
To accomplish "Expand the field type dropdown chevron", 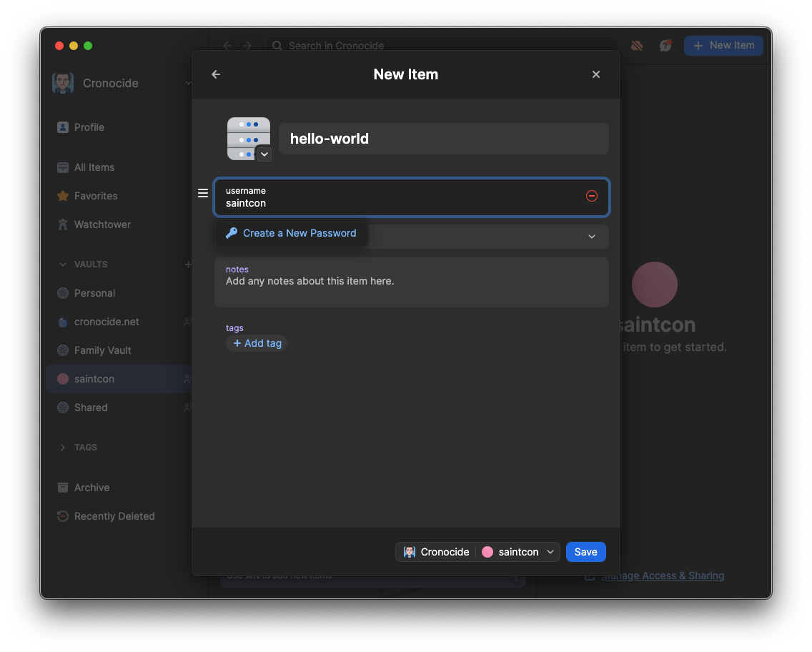I will pos(591,237).
